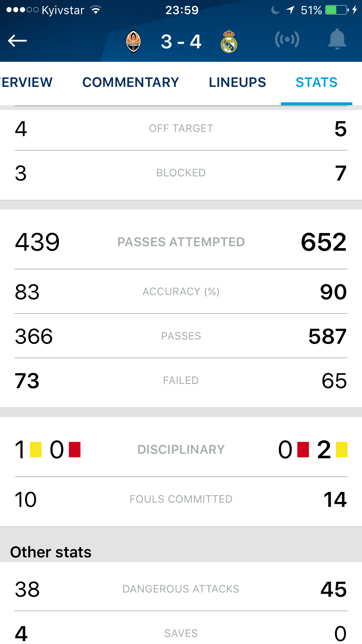Tap the Do Not Disturb moon icon
The width and height of the screenshot is (362, 644).
(x=275, y=10)
